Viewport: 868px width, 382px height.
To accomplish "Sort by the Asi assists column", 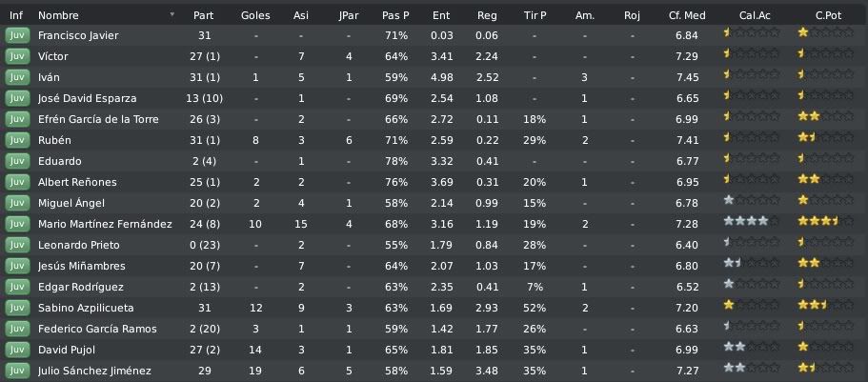I will coord(301,15).
